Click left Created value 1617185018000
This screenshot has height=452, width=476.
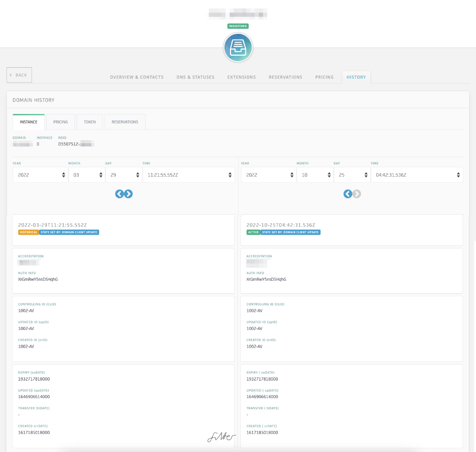34,433
